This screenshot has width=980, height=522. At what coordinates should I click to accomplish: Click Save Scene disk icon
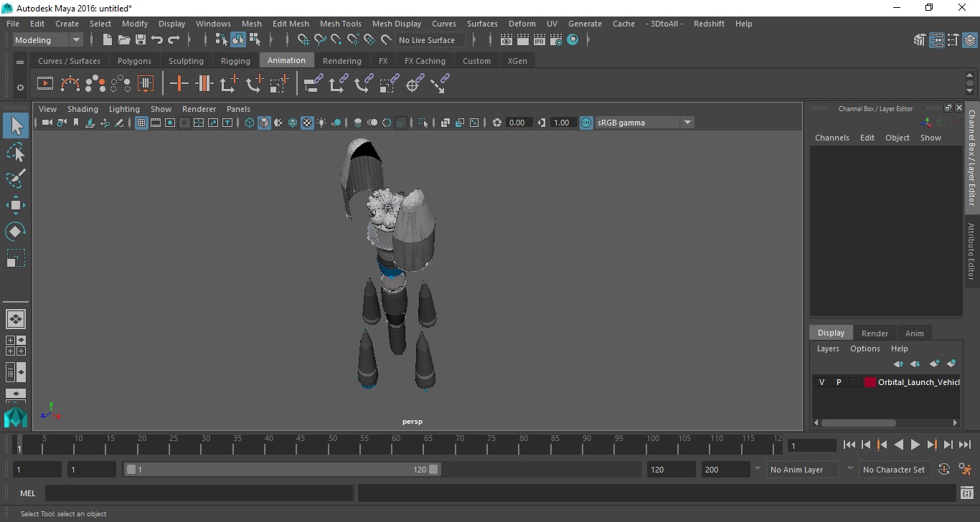[x=141, y=40]
